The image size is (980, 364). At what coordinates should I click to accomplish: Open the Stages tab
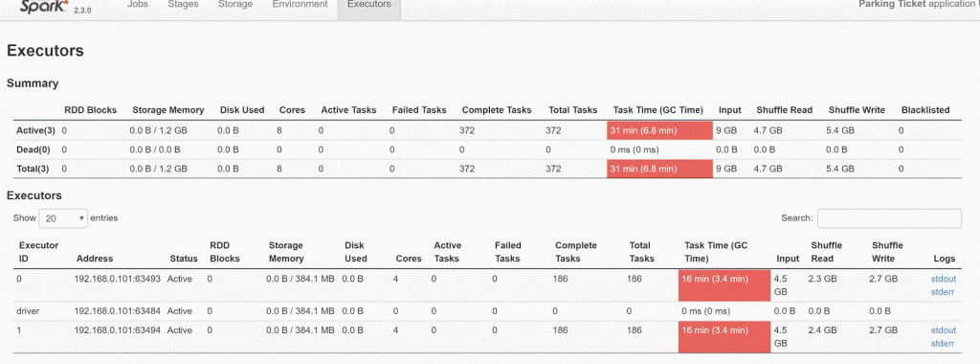183,5
